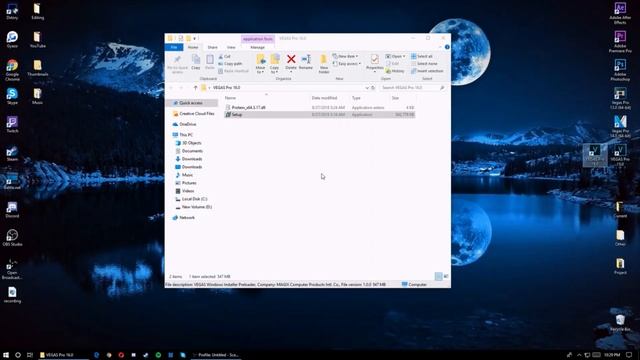
Task: Click the Copy to icon
Action: tap(274, 64)
